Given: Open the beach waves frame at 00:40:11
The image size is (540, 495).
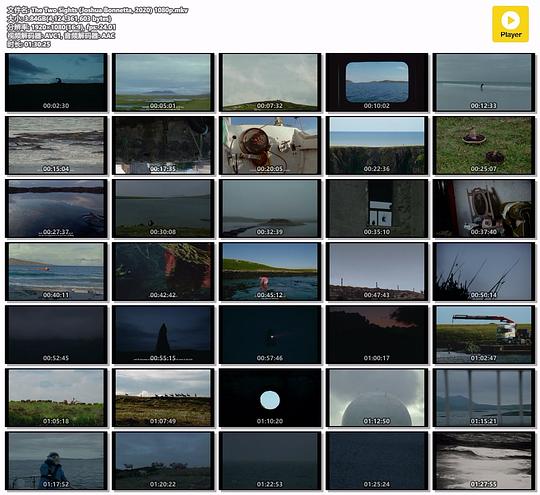Looking at the screenshot, I should (56, 271).
